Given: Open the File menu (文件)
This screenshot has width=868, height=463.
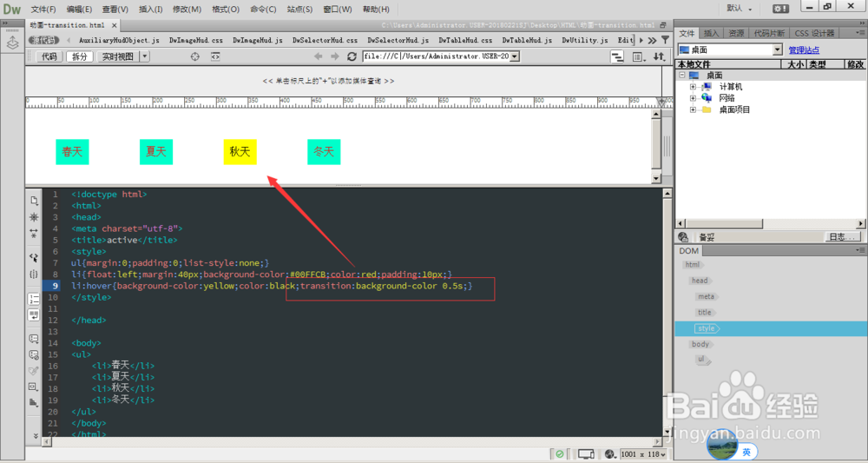Looking at the screenshot, I should (x=43, y=10).
